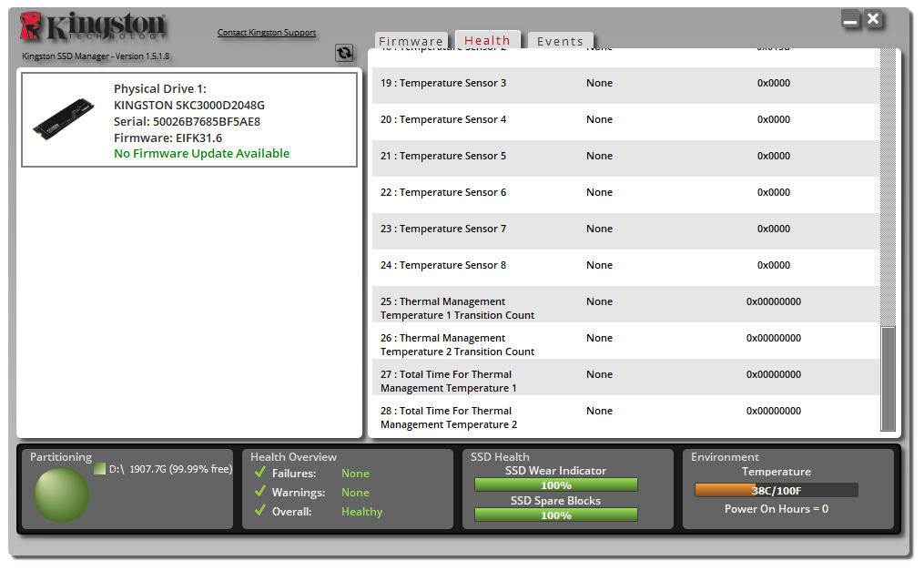Click the SSD Health panel heading
Image resolution: width=924 pixels, height=571 pixels.
pyautogui.click(x=500, y=456)
